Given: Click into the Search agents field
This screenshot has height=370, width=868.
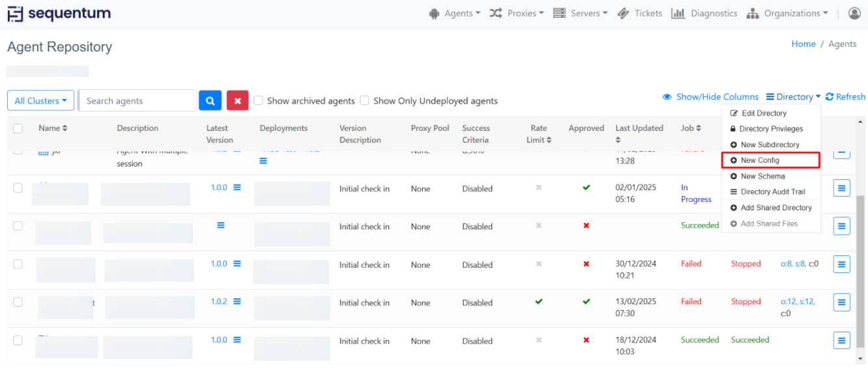Looking at the screenshot, I should tap(138, 101).
